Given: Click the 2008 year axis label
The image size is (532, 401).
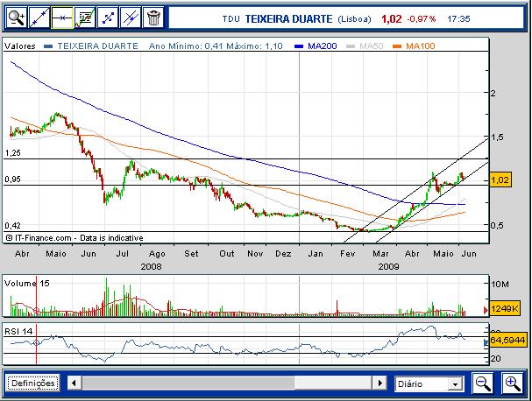Looking at the screenshot, I should point(151,266).
